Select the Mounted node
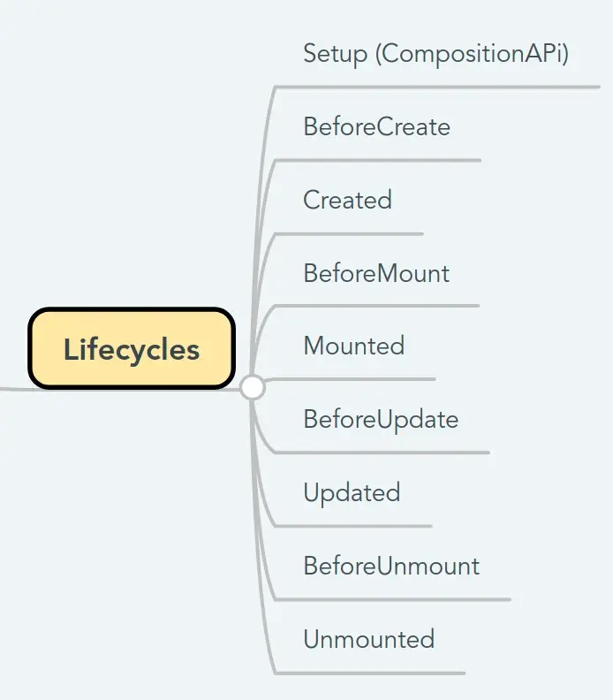Screen dimensions: 613x700 pos(354,346)
